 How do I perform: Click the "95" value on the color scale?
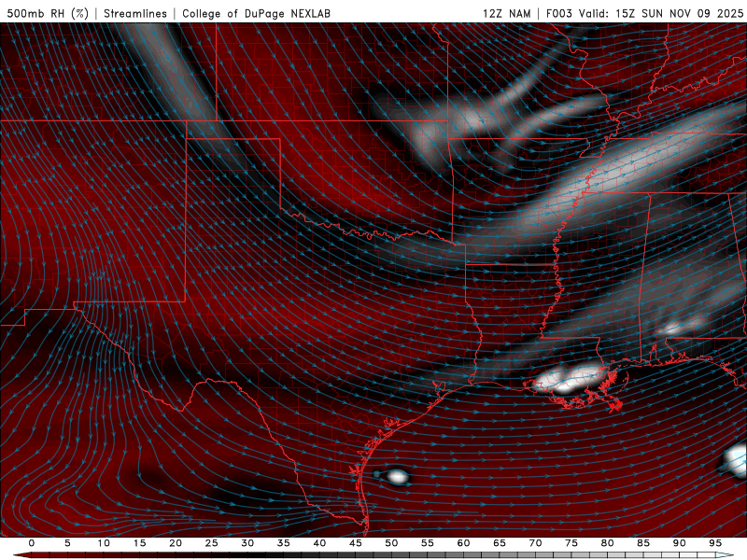coord(715,543)
